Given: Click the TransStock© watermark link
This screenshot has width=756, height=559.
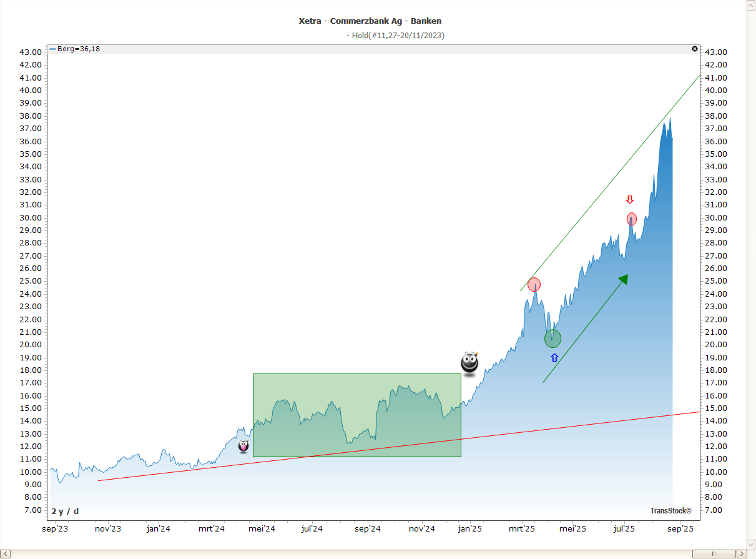Looking at the screenshot, I should [x=670, y=511].
